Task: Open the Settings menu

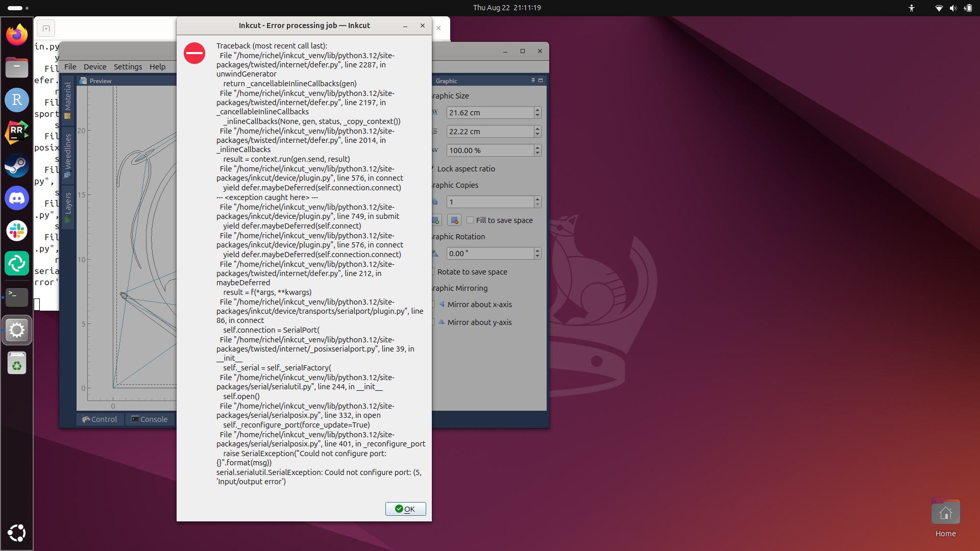Action: (128, 66)
